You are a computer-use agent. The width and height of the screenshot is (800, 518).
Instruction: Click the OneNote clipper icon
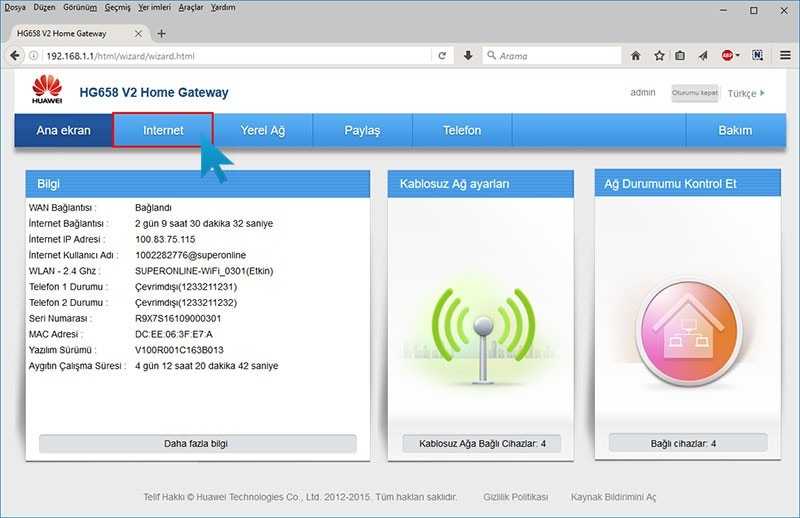click(x=758, y=56)
